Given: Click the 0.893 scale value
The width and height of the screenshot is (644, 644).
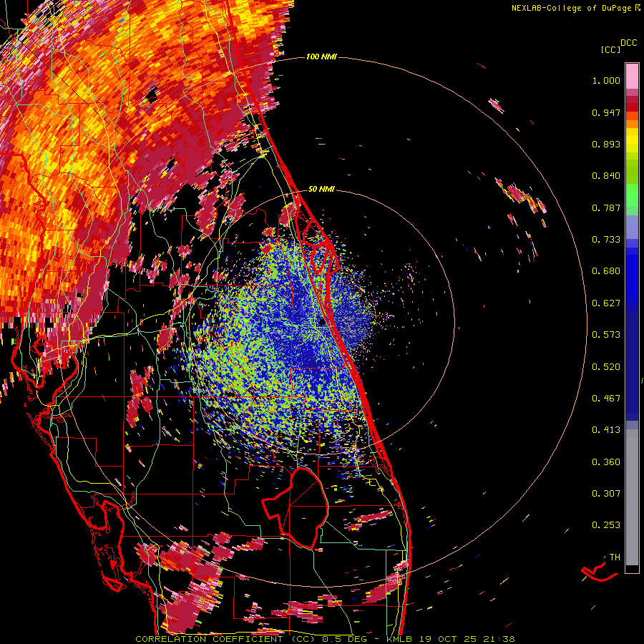Looking at the screenshot, I should (x=606, y=144).
